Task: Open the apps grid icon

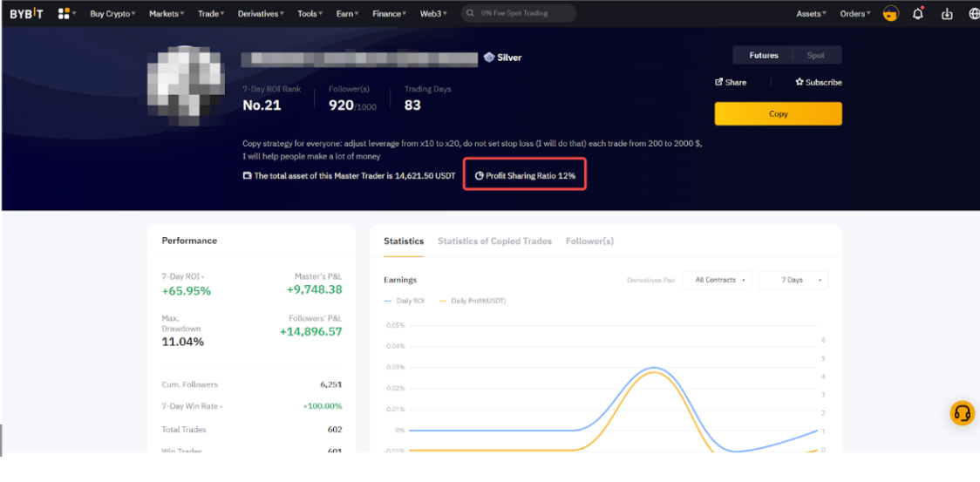Action: point(64,14)
